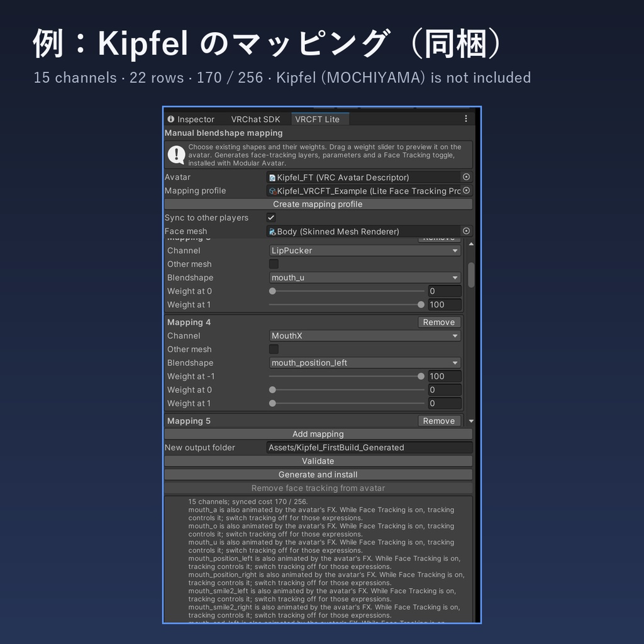Remove Mapping 4
Screen dimensions: 644x644
click(438, 323)
